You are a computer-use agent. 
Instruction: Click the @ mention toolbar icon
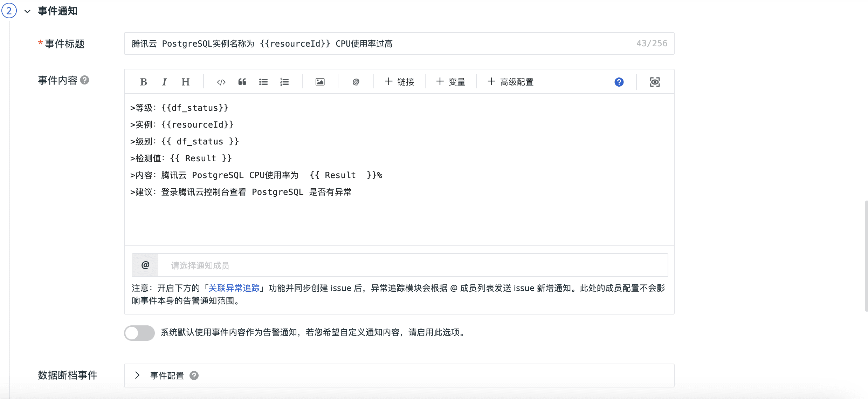click(356, 82)
